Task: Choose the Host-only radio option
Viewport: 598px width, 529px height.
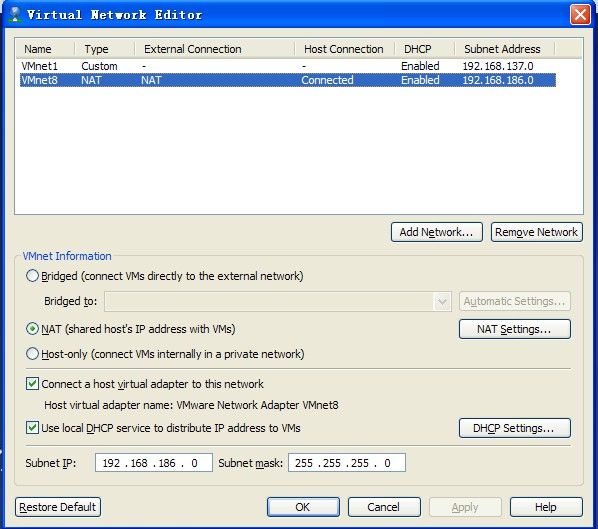Action: (x=32, y=354)
